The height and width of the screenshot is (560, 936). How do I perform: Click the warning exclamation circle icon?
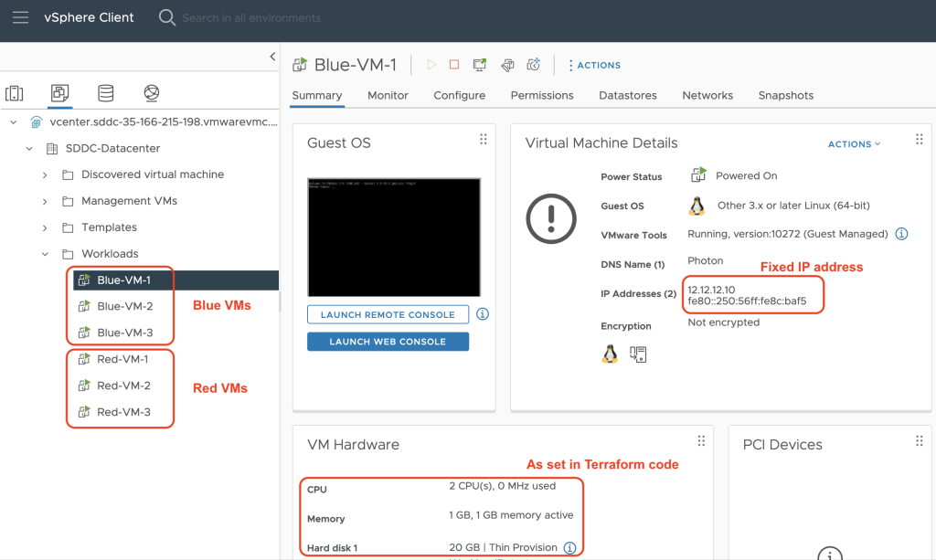coord(551,219)
